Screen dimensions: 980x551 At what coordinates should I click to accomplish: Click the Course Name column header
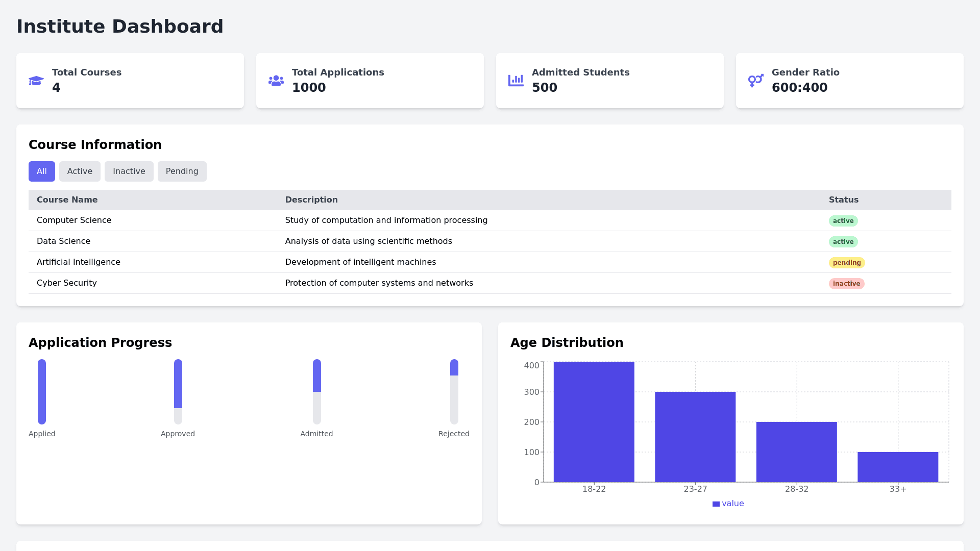[x=67, y=200]
